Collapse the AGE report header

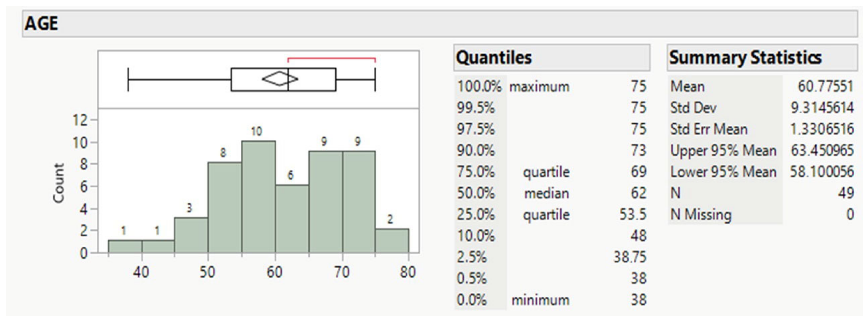[41, 24]
